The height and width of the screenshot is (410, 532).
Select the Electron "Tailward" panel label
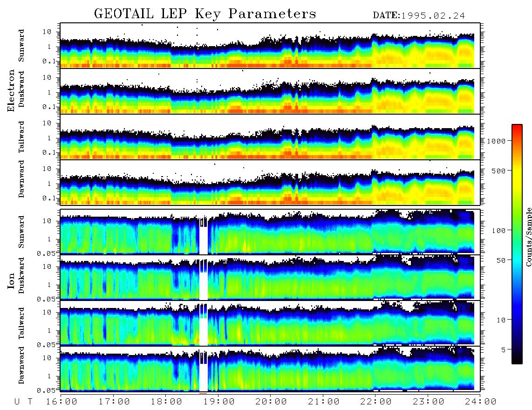21,137
